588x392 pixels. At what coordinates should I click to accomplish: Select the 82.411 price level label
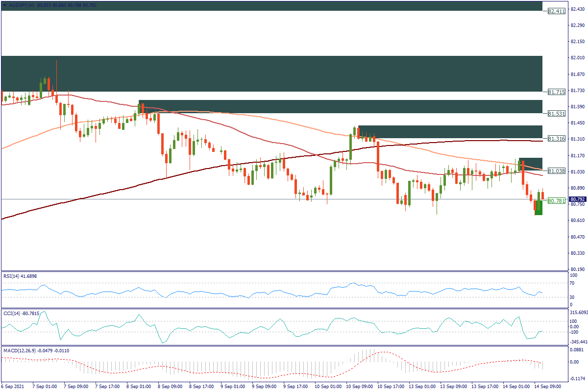[557, 11]
